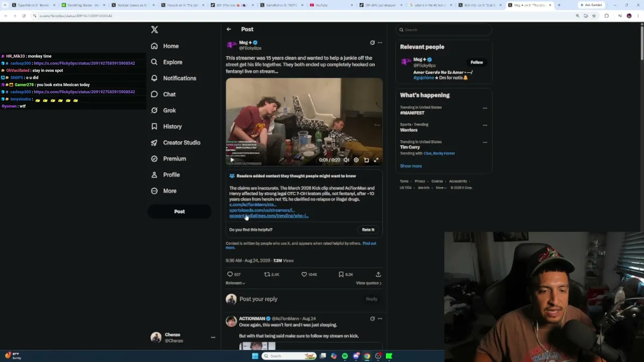Open a new browser tab
The width and height of the screenshot is (644, 362).
(559, 5)
